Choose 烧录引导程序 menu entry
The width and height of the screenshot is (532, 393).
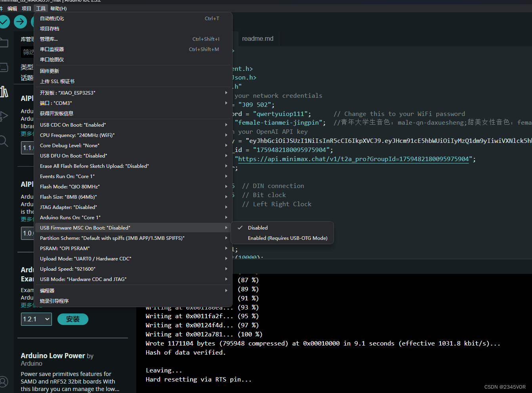point(133,301)
